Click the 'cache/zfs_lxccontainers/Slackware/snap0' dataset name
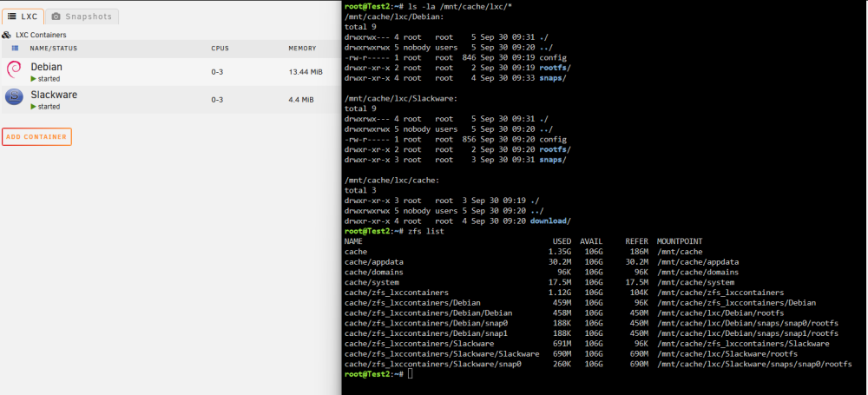Screen dimensions: 868x395 433,364
